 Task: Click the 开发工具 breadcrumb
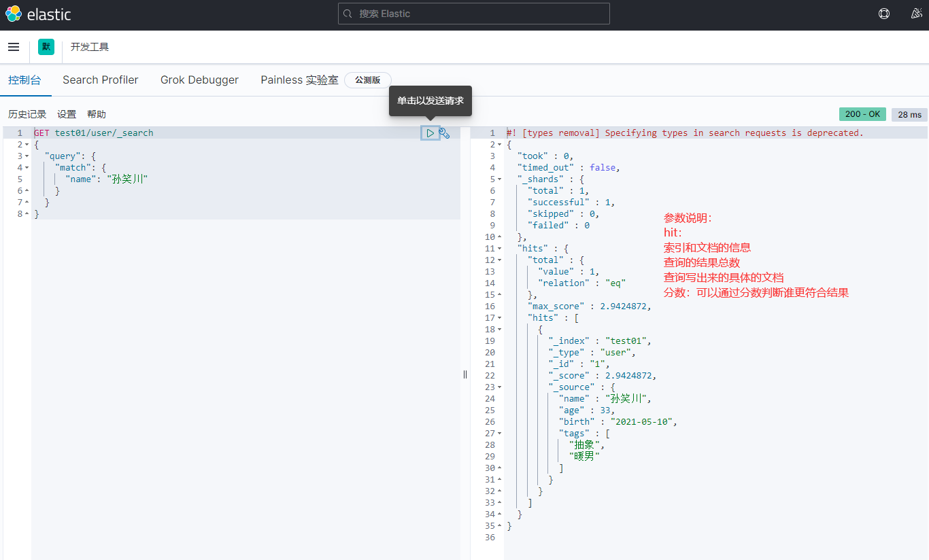[x=90, y=47]
